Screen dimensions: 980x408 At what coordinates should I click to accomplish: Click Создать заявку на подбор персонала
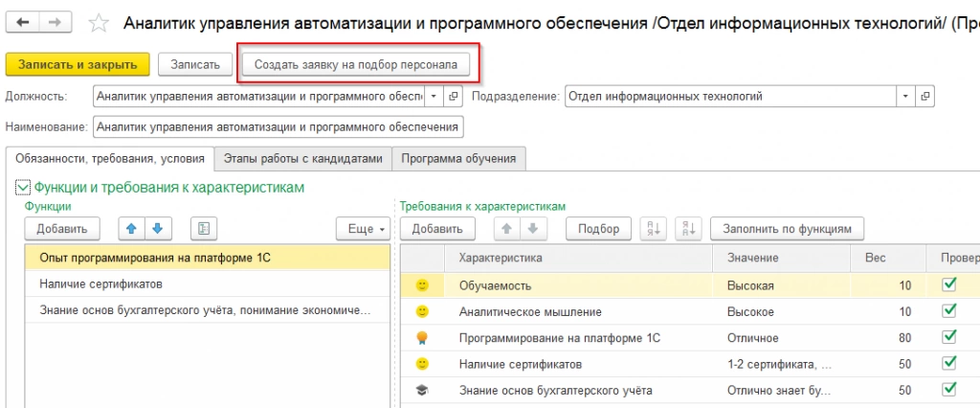[356, 64]
